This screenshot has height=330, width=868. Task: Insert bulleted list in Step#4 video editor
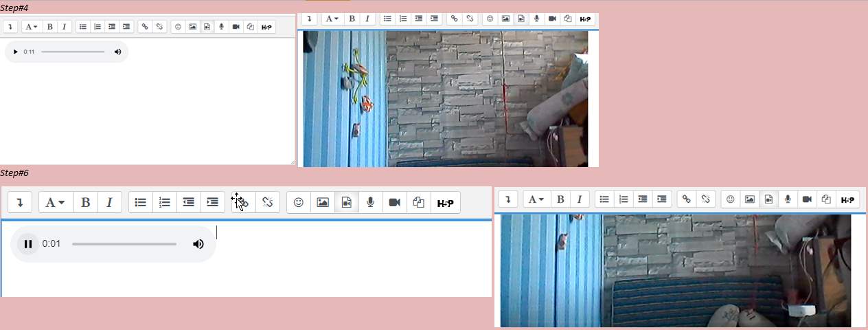[387, 19]
